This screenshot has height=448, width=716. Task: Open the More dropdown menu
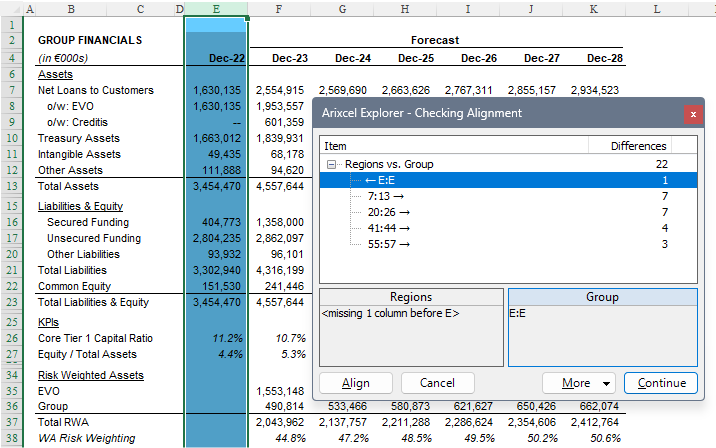(x=579, y=383)
